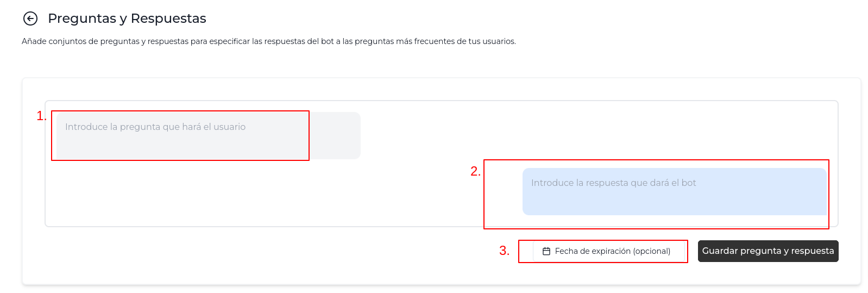
Task: Click the description text below the heading
Action: [268, 41]
